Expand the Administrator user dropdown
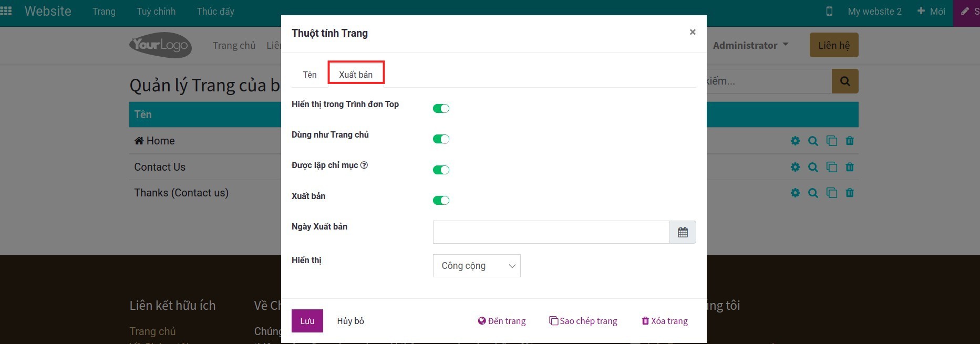980x344 pixels. point(750,45)
